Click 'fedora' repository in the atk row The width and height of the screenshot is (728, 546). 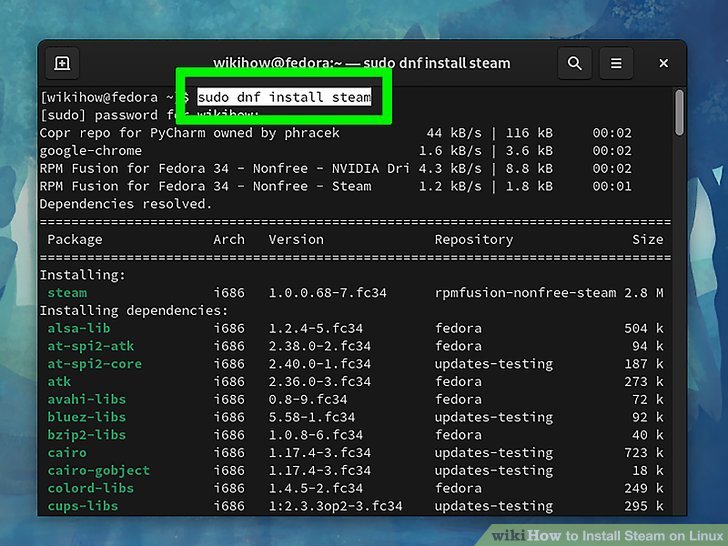[458, 382]
